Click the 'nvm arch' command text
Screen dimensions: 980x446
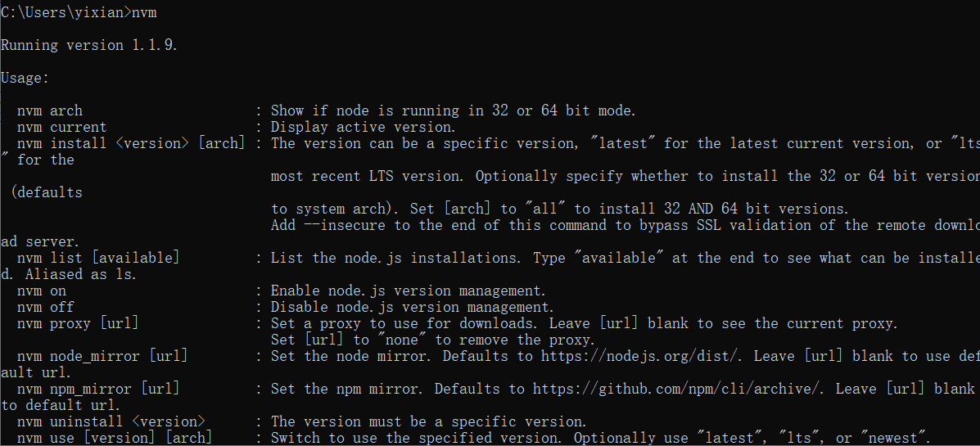[x=49, y=110]
